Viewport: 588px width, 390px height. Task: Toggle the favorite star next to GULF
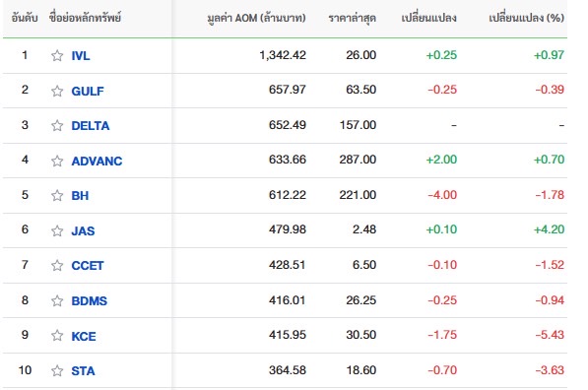coord(57,91)
